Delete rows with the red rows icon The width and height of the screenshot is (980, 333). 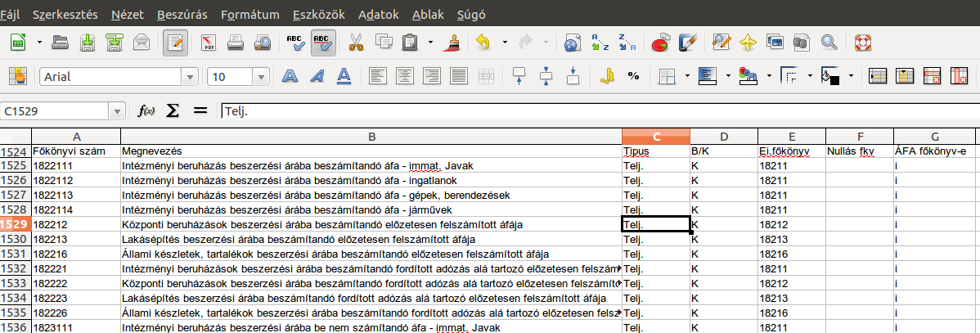pyautogui.click(x=933, y=77)
